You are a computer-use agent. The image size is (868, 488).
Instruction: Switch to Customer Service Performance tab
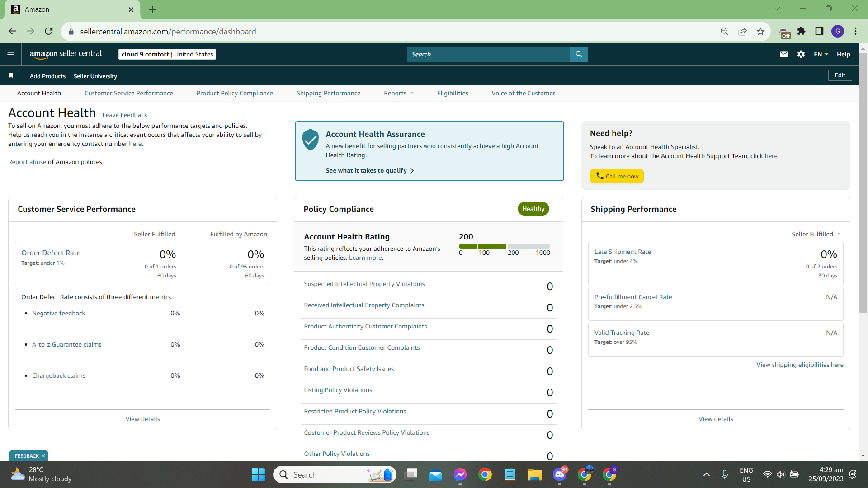pyautogui.click(x=129, y=93)
